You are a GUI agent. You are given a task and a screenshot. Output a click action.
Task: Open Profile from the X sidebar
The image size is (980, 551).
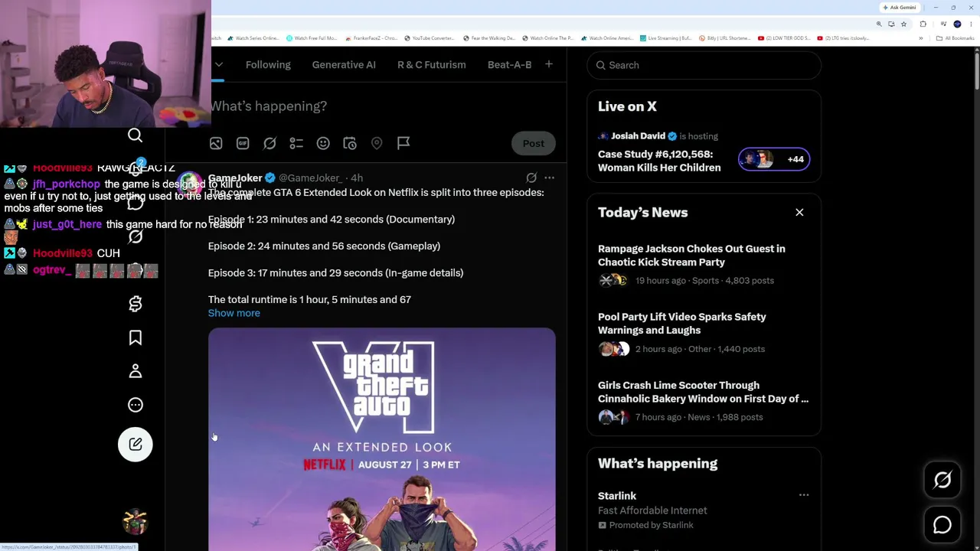[x=135, y=371]
